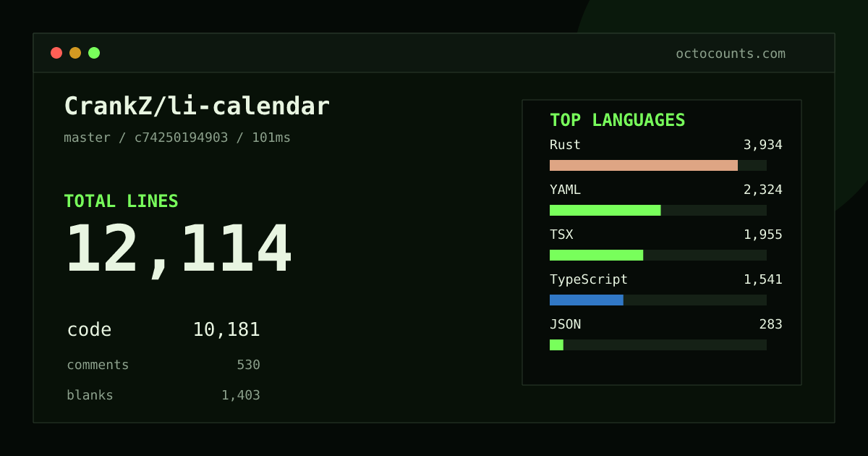The width and height of the screenshot is (868, 456).
Task: Click the red close window dot
Action: point(56,53)
